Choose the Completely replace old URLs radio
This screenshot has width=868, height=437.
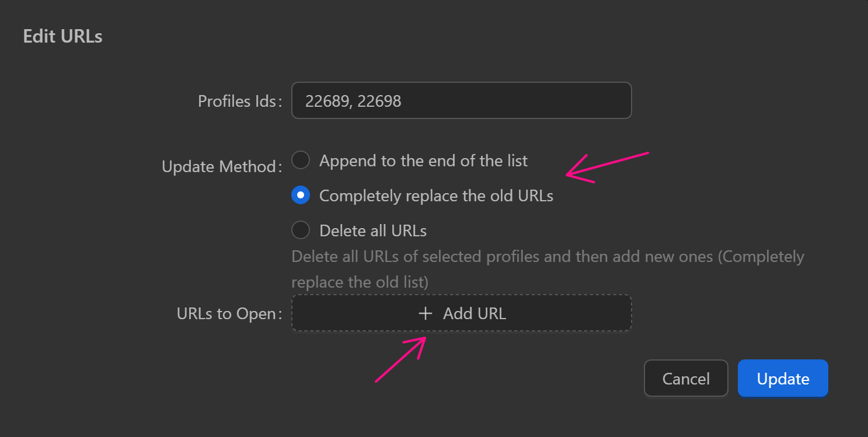301,195
